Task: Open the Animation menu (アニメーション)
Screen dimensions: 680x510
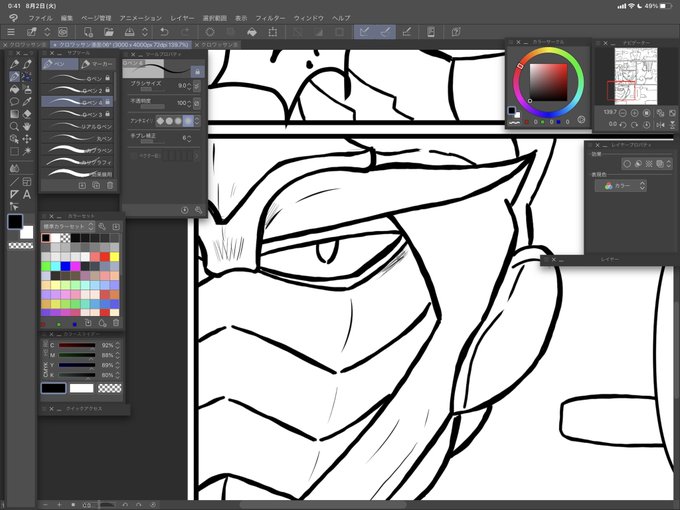Action: pos(141,18)
